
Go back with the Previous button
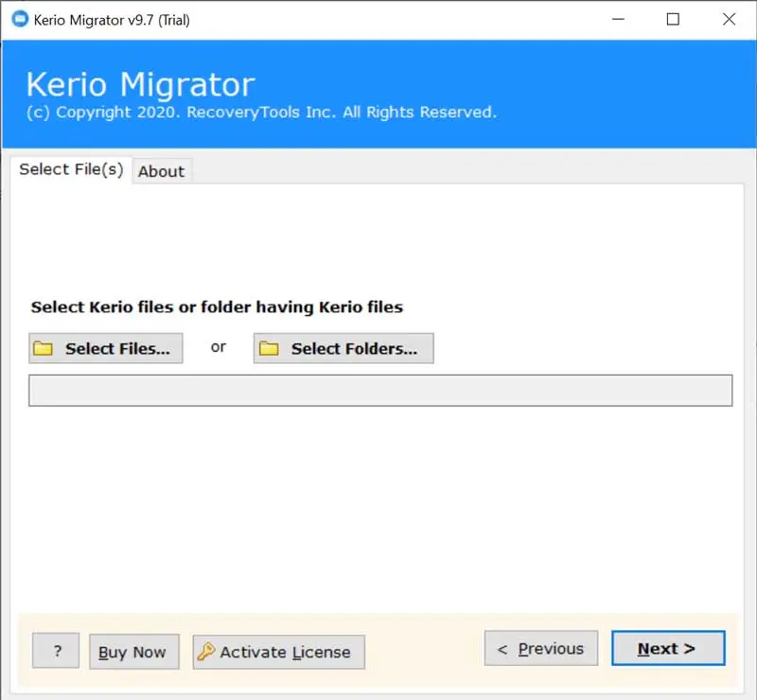pyautogui.click(x=541, y=649)
